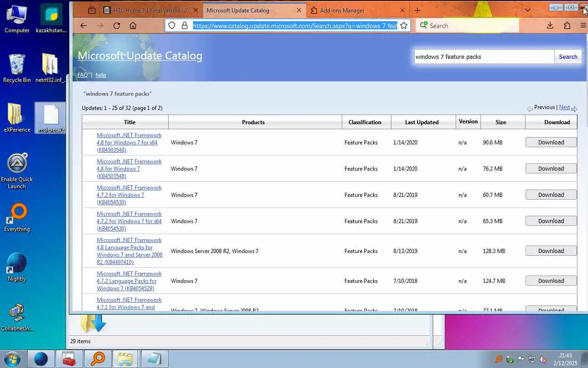The width and height of the screenshot is (588, 368).
Task: Open the Windows Start menu orb
Action: coord(11,359)
